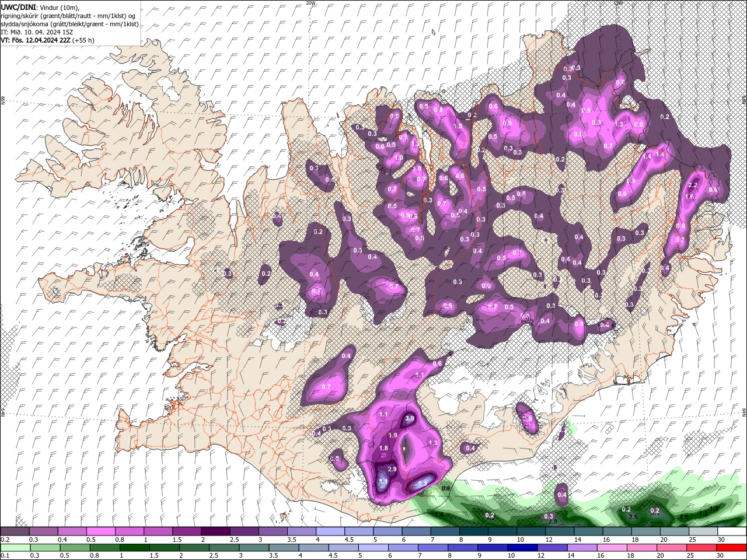Pick rain legend swatch between 1 and 1.5

click(x=134, y=547)
